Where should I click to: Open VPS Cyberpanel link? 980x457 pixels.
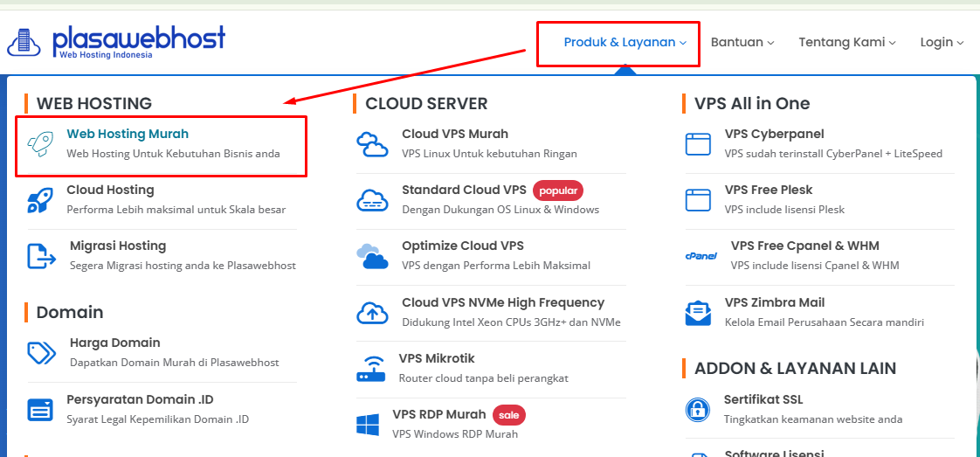(775, 134)
